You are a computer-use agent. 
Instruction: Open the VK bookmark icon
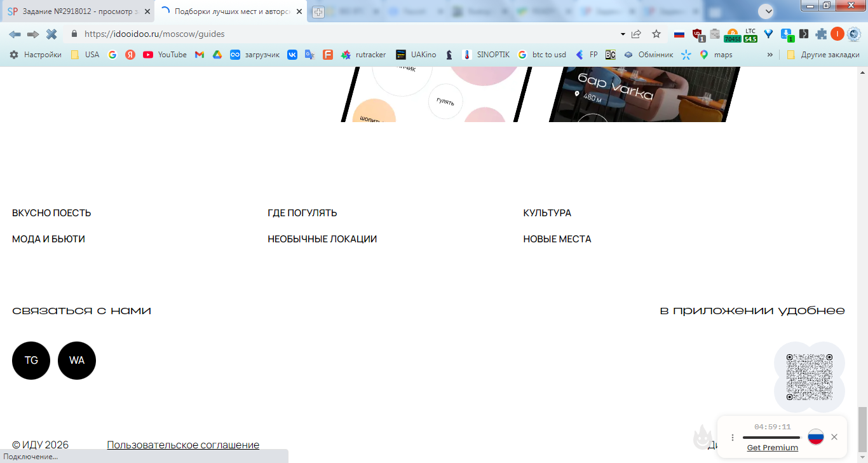(292, 55)
